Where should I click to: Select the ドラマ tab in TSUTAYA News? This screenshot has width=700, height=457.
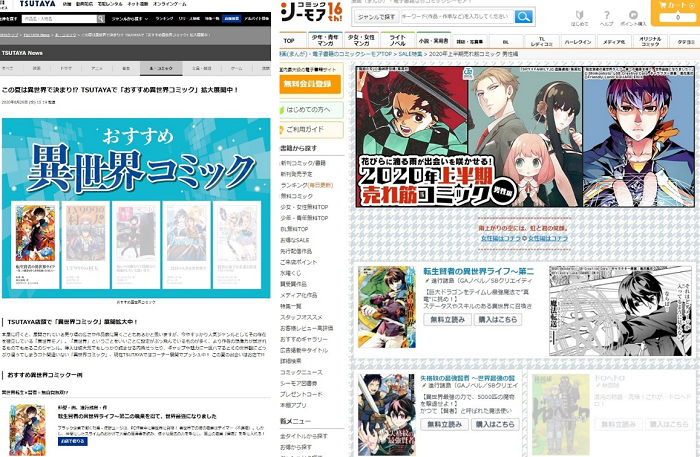point(66,68)
